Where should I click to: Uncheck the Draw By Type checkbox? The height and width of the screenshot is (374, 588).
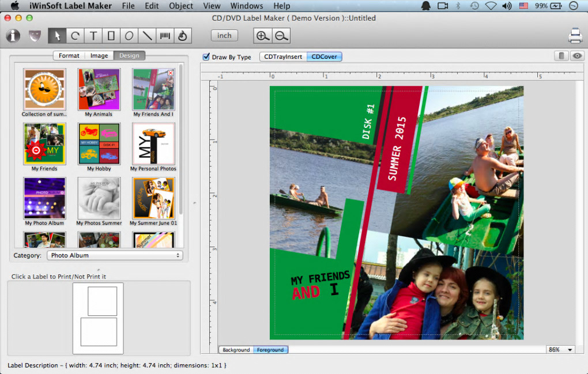click(x=206, y=57)
